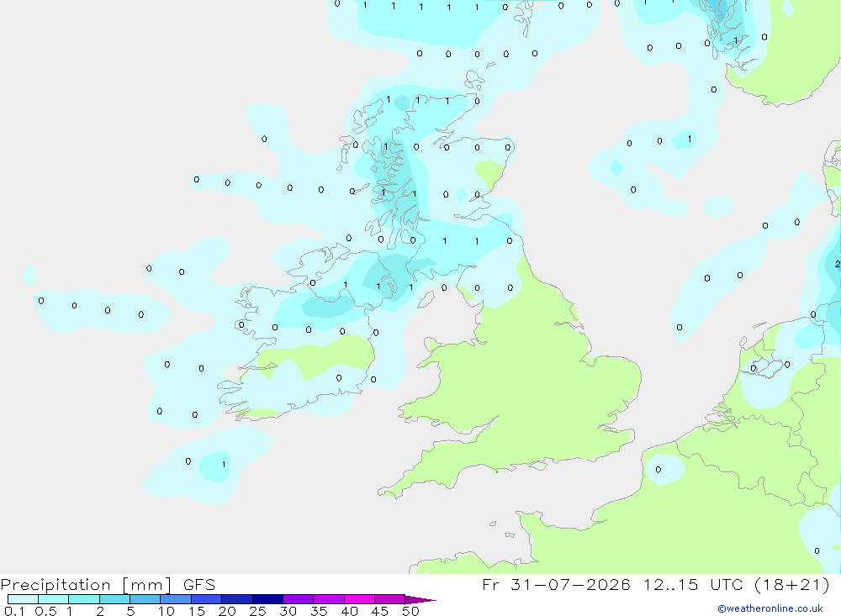Click the '0.5' legend scale label
841x616 pixels.
(45, 611)
